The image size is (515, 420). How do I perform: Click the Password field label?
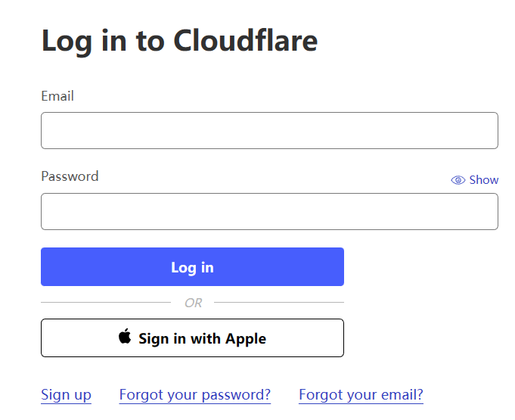pyautogui.click(x=70, y=176)
